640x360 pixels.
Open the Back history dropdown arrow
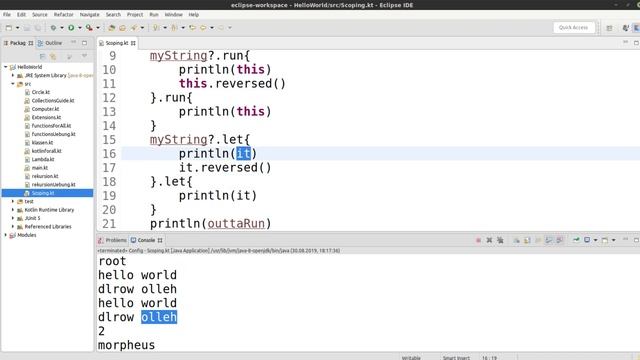211,28
